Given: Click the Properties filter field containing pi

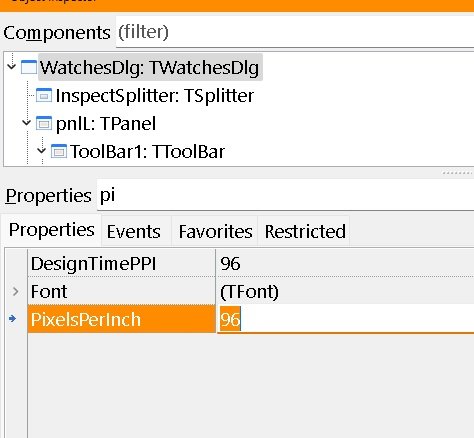Looking at the screenshot, I should pyautogui.click(x=285, y=195).
